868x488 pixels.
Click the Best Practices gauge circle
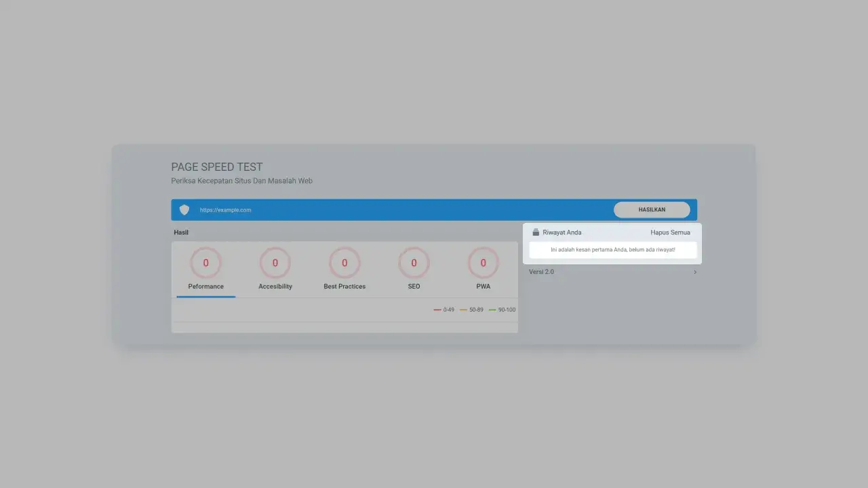344,263
